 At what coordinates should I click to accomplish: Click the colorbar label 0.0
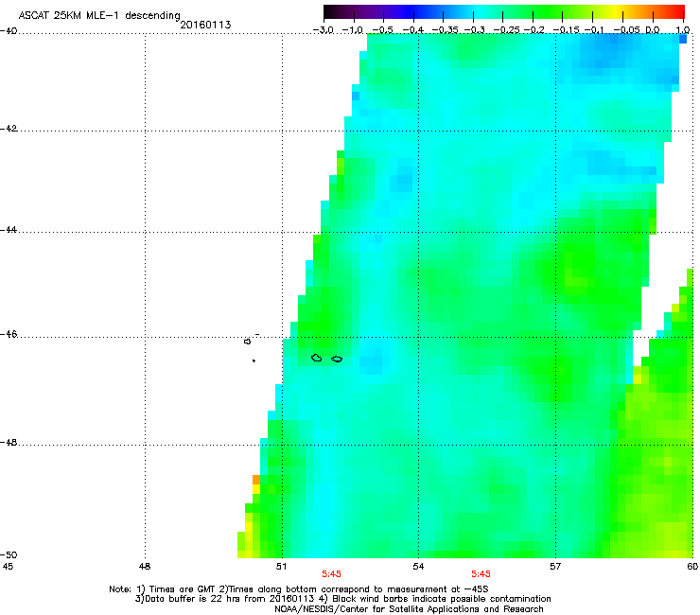click(653, 30)
